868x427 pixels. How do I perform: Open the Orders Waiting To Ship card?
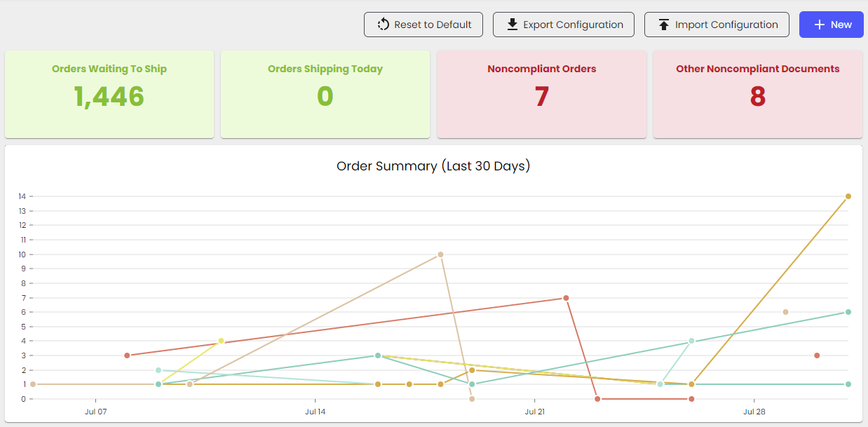(x=109, y=94)
